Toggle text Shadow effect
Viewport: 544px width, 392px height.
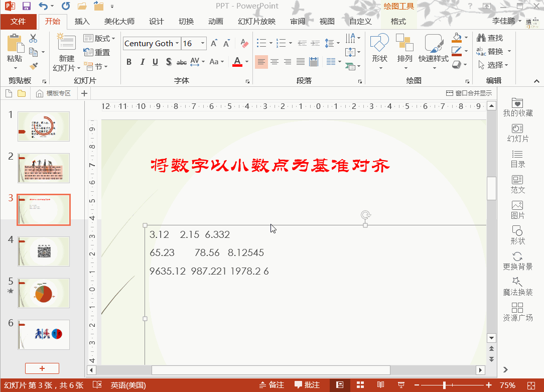tap(169, 62)
